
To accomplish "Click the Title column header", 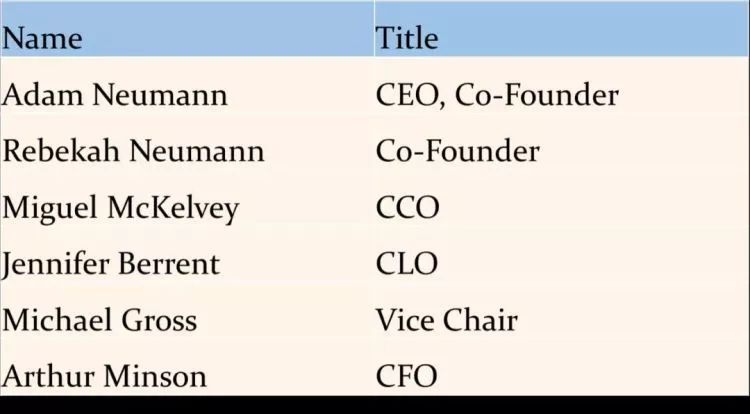I will (562, 29).
